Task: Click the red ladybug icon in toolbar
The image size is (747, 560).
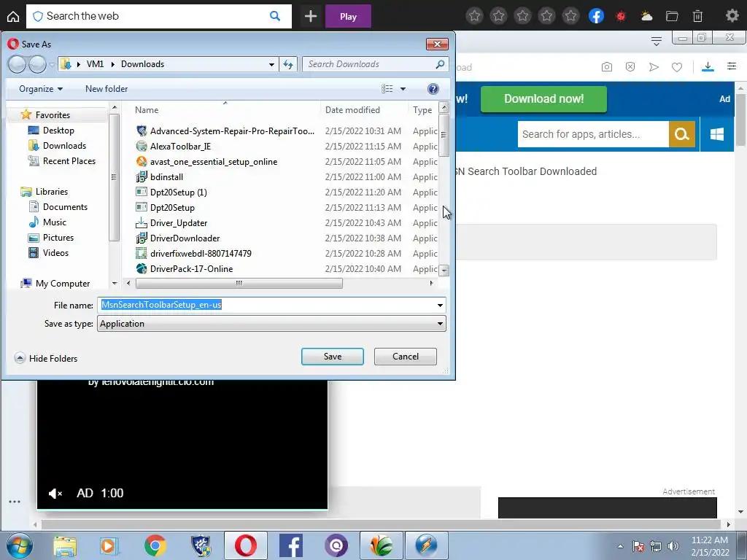Action: pos(621,16)
